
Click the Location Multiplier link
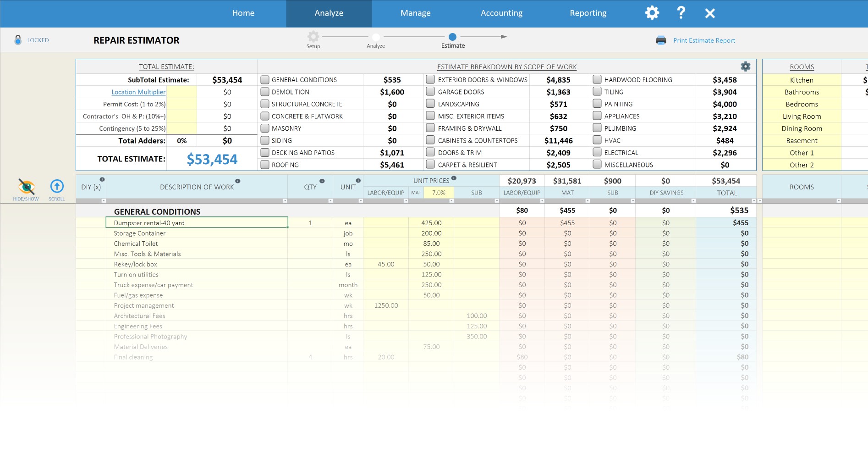click(x=138, y=92)
